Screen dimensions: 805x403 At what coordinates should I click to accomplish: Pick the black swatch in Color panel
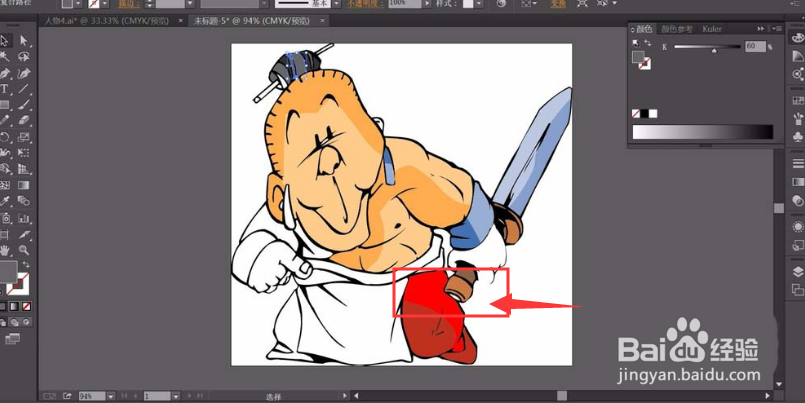point(644,114)
